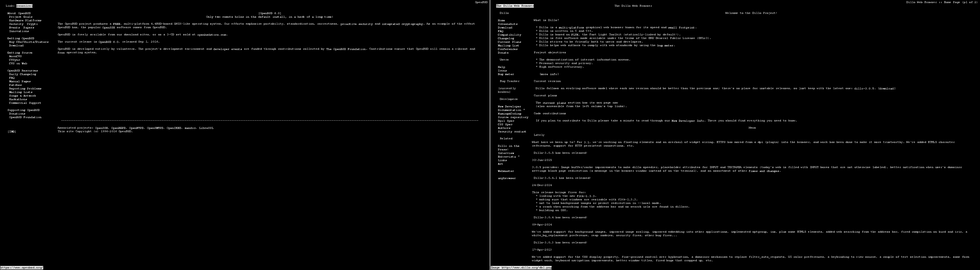Follow the CSS Spec link
Image resolution: width=980 pixels, height=270 pixels.
pyautogui.click(x=505, y=124)
